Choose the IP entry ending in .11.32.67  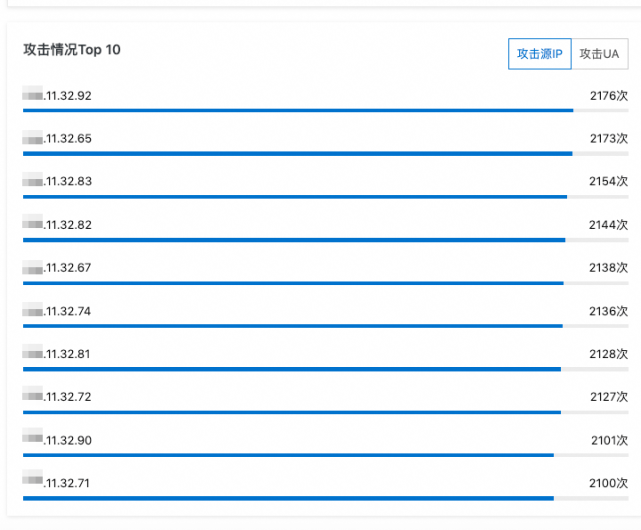pyautogui.click(x=58, y=268)
